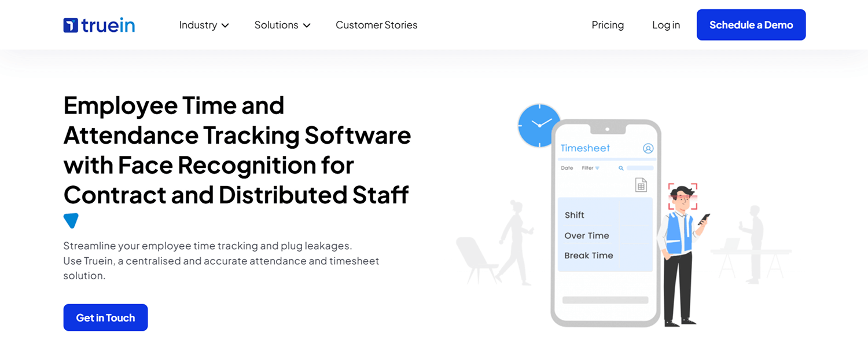
Task: Click the Date label in phone mockup
Action: (567, 168)
